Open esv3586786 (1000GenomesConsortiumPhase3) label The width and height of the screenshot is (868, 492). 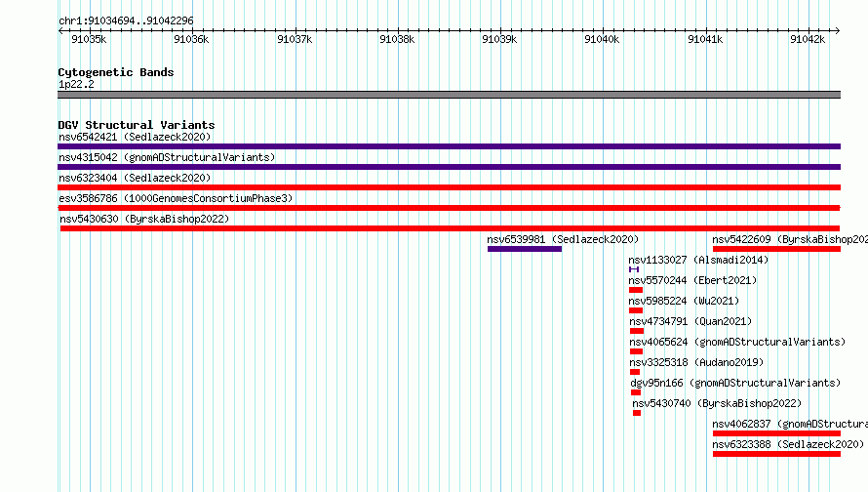point(176,198)
